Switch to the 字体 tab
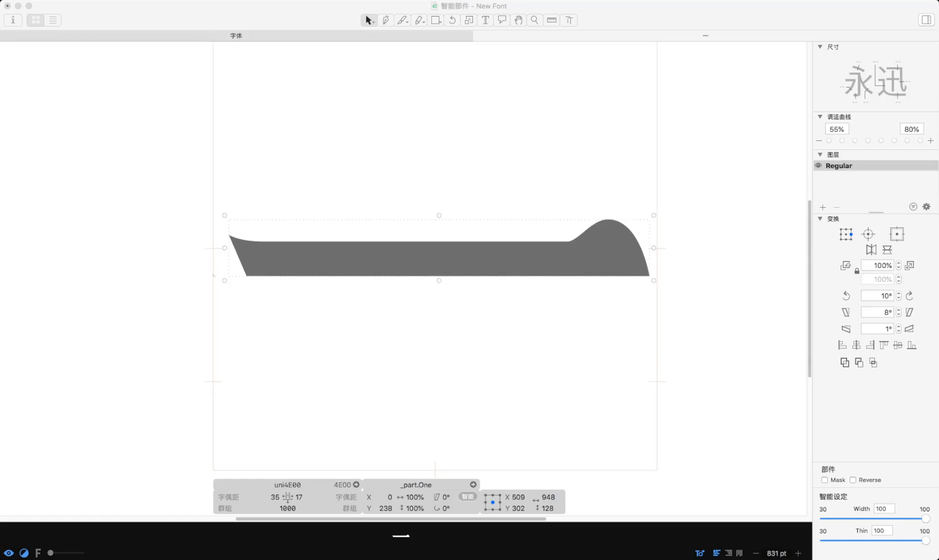This screenshot has width=939, height=560. click(x=236, y=35)
